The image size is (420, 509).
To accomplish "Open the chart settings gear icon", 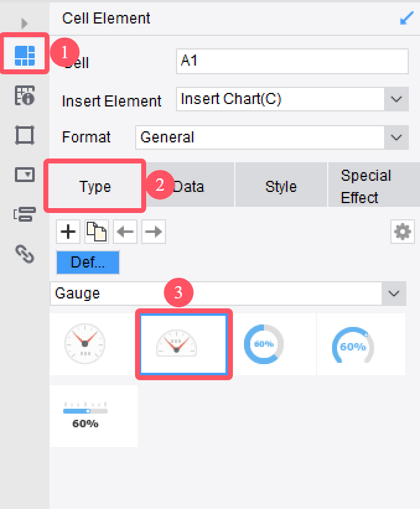I will (x=402, y=231).
